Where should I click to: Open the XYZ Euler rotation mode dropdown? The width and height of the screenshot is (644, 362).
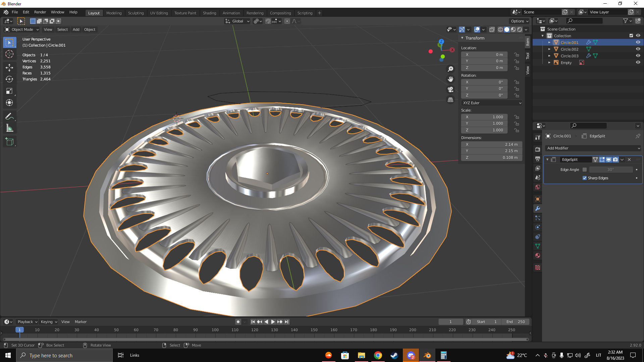(x=492, y=103)
